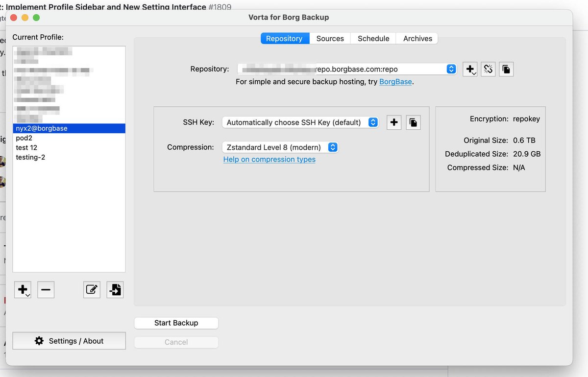Click the N/A compressed size value
Image resolution: width=588 pixels, height=377 pixels.
[x=519, y=167]
